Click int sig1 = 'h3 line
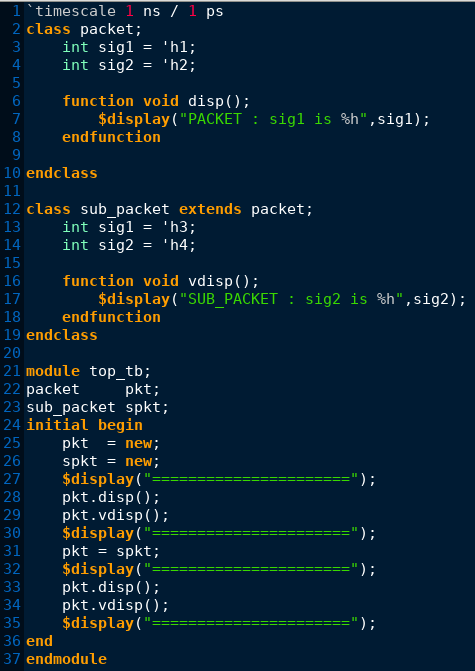This screenshot has height=671, width=475. pos(129,227)
